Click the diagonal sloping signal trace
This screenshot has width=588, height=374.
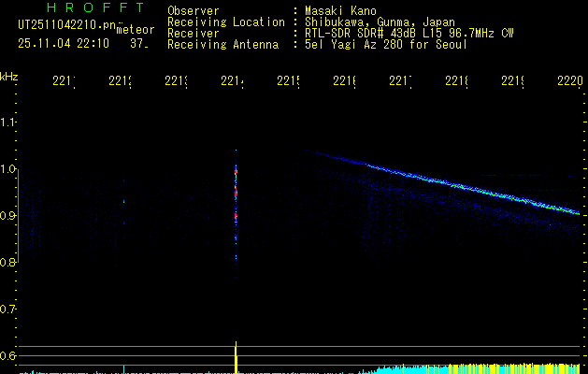coord(449,184)
